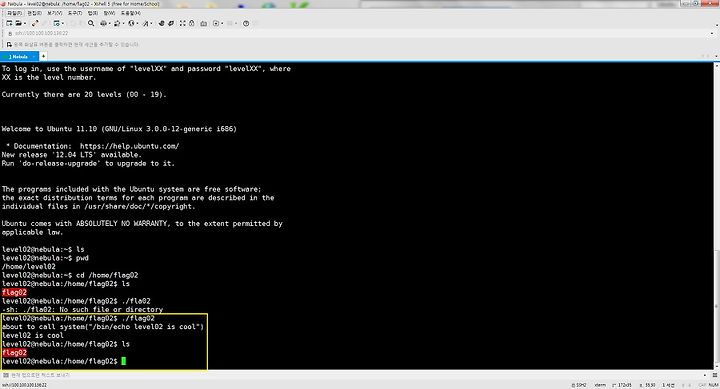Select the Nebula session tab
Screen dimensions: 720x389
pos(18,56)
